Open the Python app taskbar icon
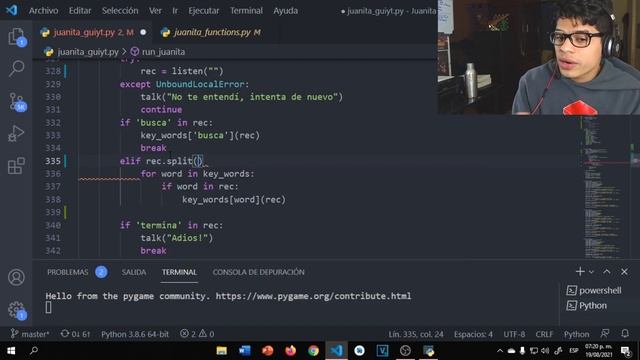 (x=429, y=351)
